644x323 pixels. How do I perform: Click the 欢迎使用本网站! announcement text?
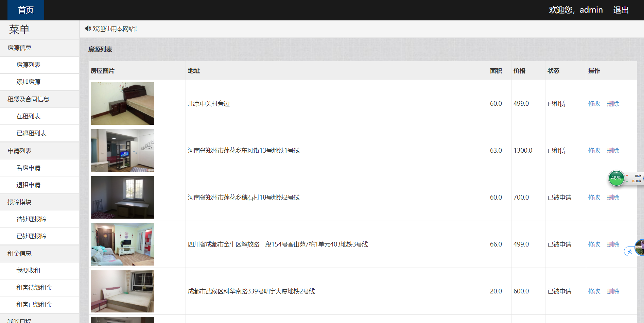(x=115, y=29)
